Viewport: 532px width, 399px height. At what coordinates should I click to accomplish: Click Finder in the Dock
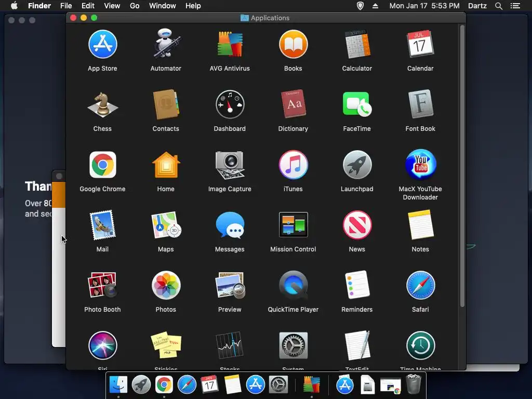pyautogui.click(x=118, y=385)
